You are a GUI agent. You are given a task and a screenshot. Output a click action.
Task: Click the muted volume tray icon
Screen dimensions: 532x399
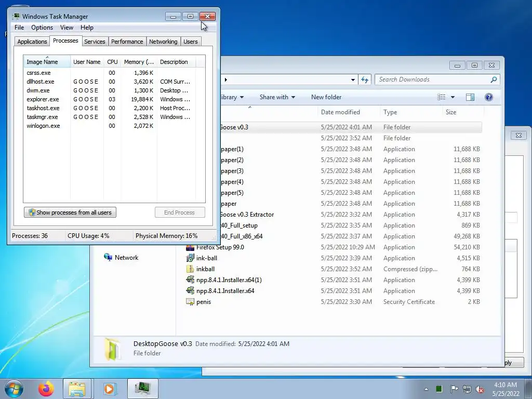[x=480, y=389]
